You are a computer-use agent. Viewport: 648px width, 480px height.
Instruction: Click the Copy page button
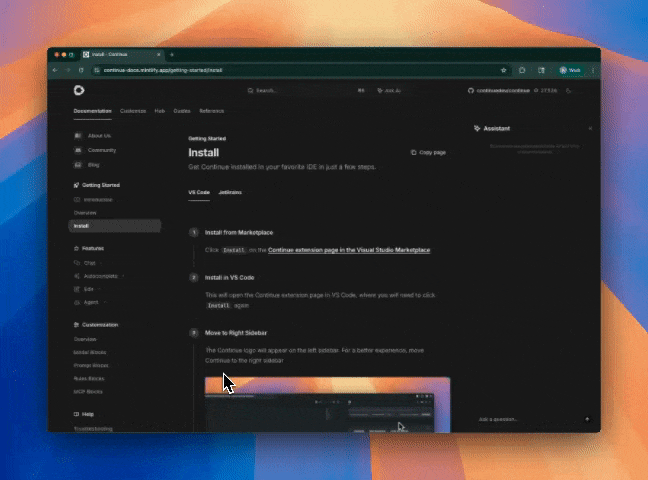[428, 153]
